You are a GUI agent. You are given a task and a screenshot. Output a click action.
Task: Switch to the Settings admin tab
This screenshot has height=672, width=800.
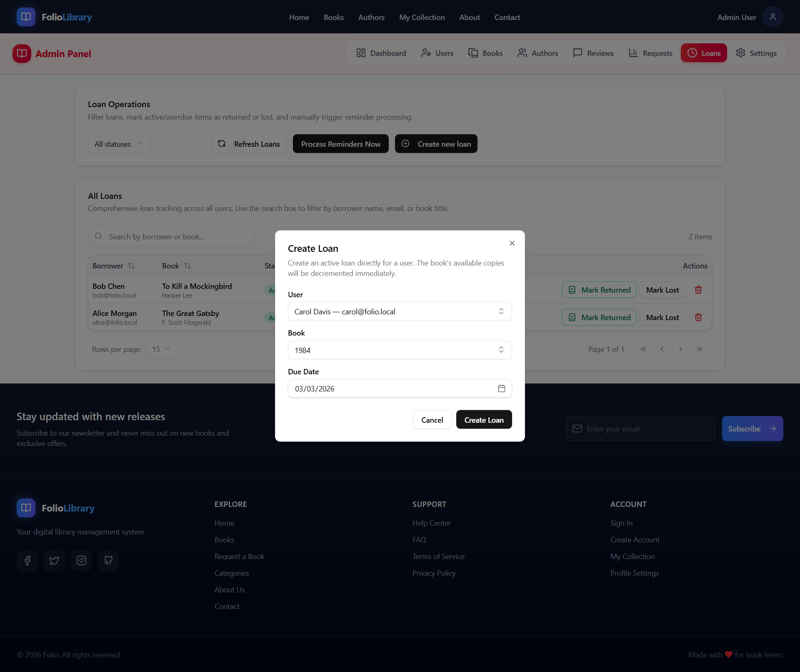click(756, 53)
